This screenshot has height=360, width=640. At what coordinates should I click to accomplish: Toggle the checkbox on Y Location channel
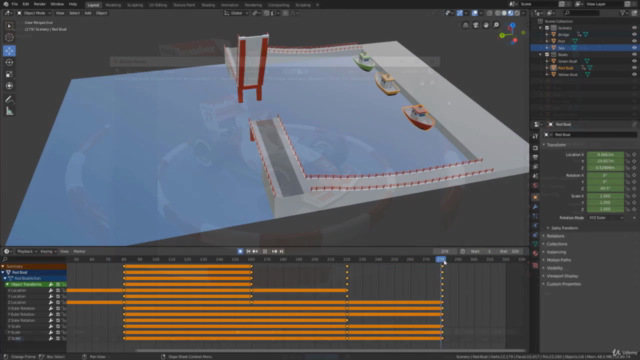click(58, 297)
